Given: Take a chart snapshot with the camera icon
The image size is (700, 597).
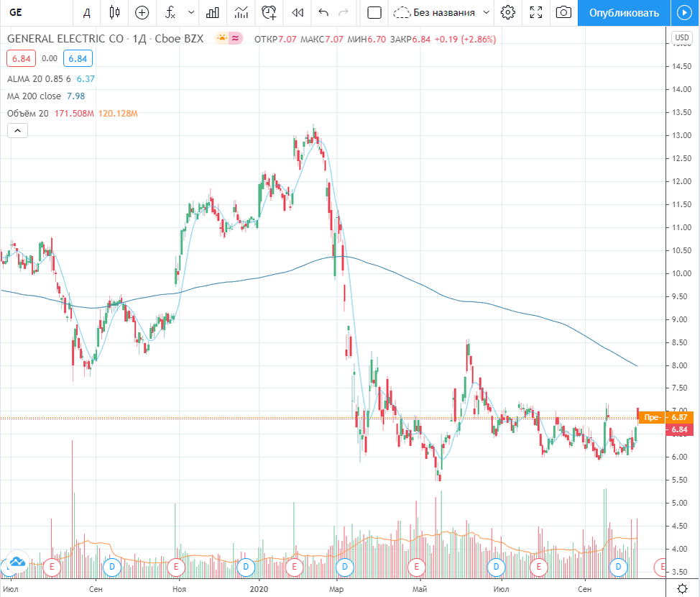Looking at the screenshot, I should pyautogui.click(x=563, y=12).
